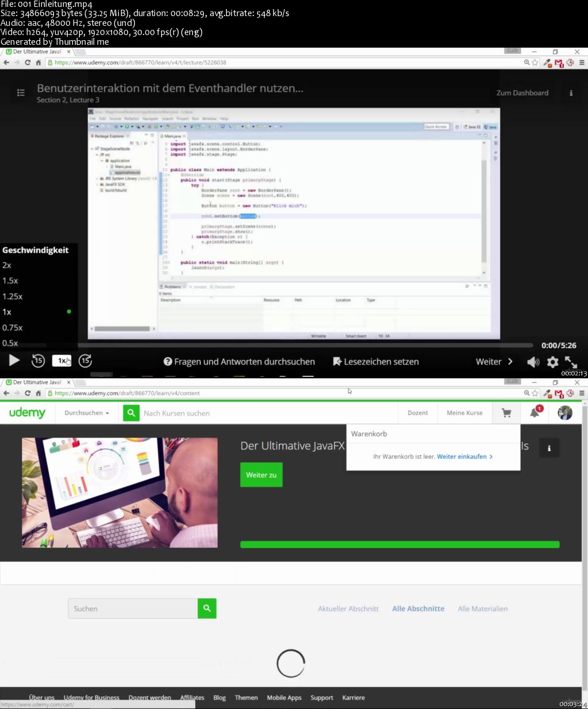Focus the Suchen course content field
Image resolution: width=588 pixels, height=709 pixels.
pos(133,609)
